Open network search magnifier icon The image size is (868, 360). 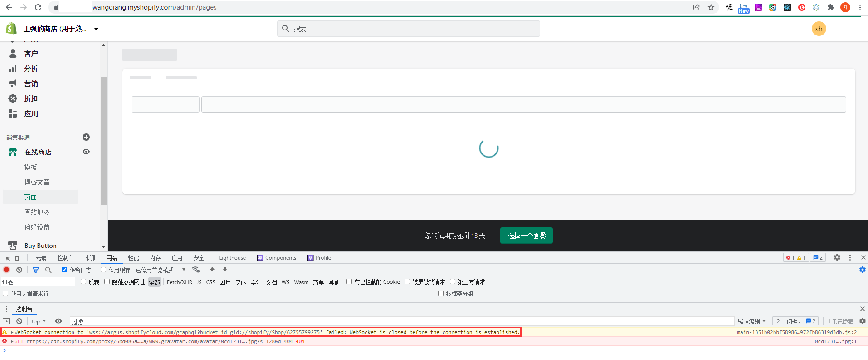coord(49,270)
